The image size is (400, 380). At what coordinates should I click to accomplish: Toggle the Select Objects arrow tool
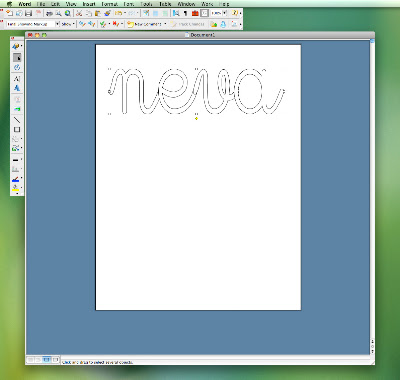pyautogui.click(x=17, y=57)
